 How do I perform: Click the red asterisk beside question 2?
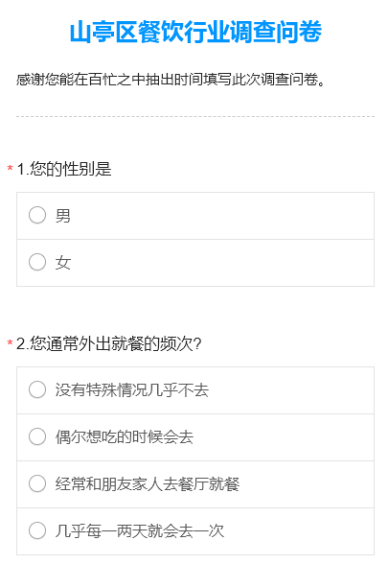point(11,342)
